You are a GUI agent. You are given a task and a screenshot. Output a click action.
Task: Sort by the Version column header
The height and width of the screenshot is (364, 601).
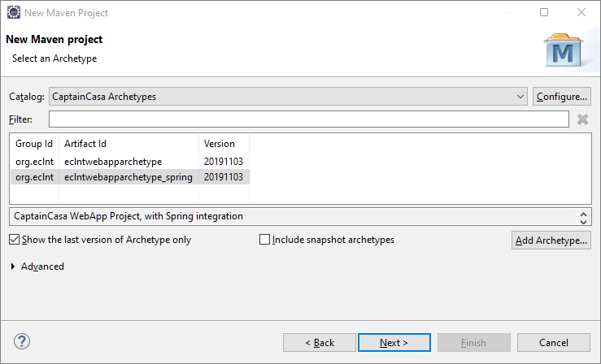click(x=224, y=144)
